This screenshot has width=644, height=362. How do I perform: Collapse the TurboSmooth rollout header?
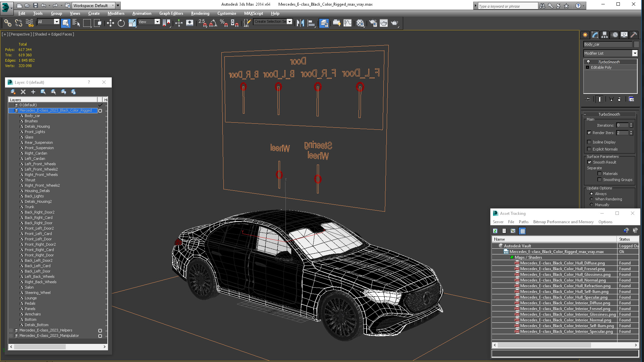click(x=609, y=114)
